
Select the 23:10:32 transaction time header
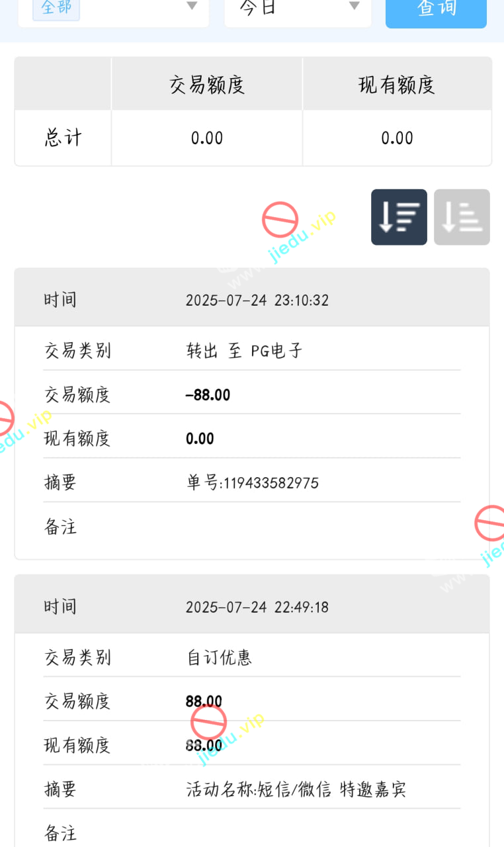click(257, 300)
